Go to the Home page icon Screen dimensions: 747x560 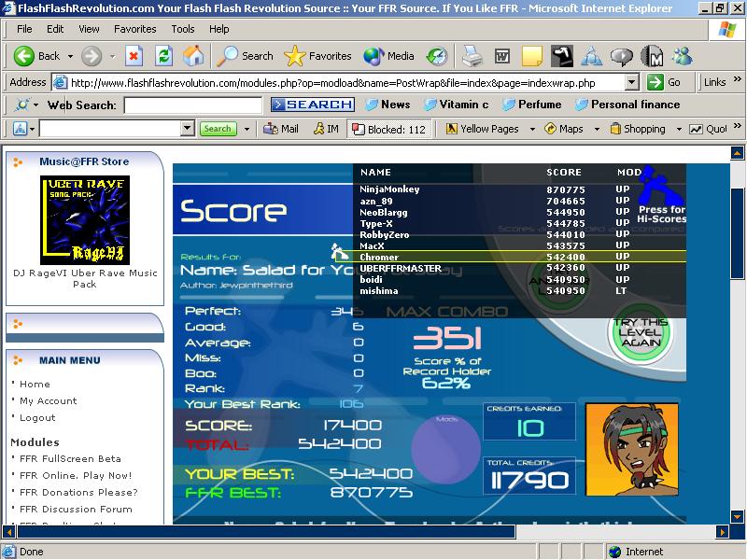click(193, 56)
